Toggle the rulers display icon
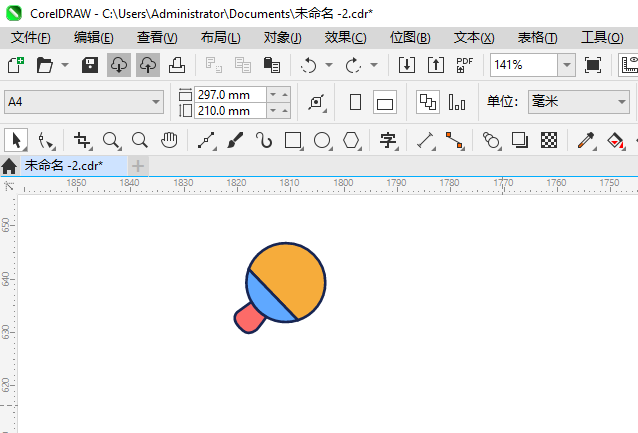Image resolution: width=638 pixels, height=433 pixels. coord(629,65)
